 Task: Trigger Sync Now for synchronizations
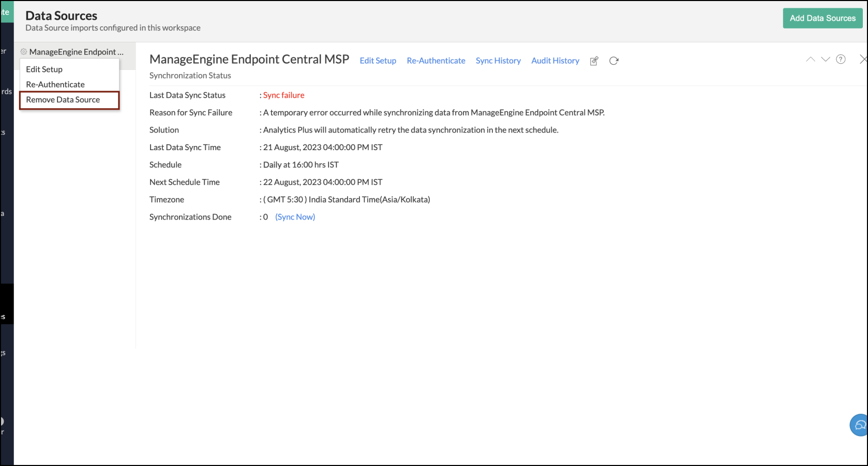pos(295,216)
